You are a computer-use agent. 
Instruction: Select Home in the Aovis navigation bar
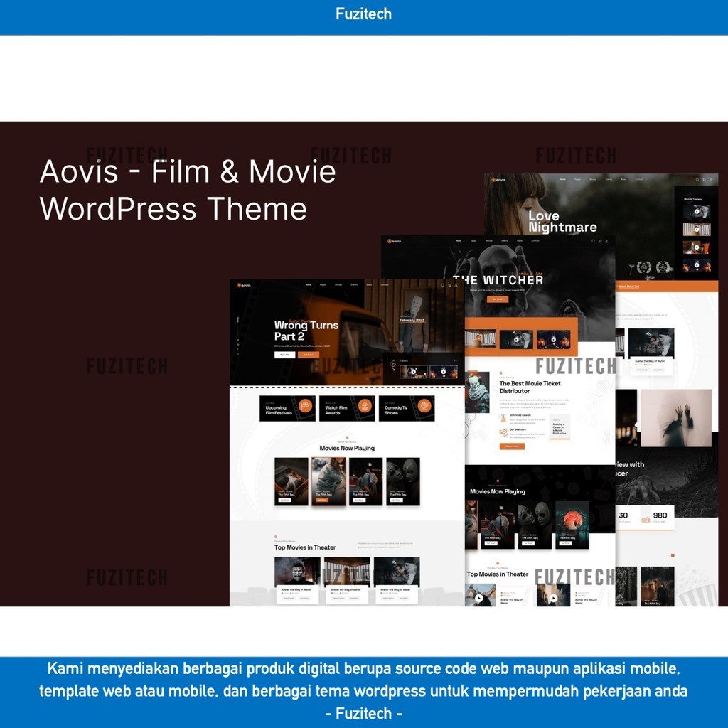pyautogui.click(x=309, y=284)
